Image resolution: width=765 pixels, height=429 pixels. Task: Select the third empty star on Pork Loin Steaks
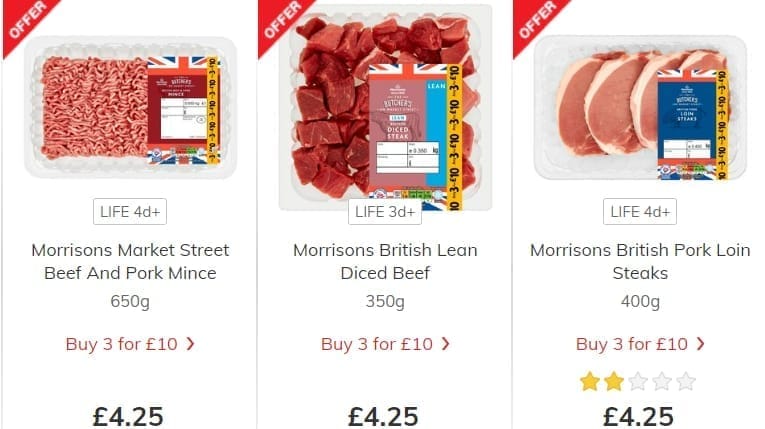point(638,382)
